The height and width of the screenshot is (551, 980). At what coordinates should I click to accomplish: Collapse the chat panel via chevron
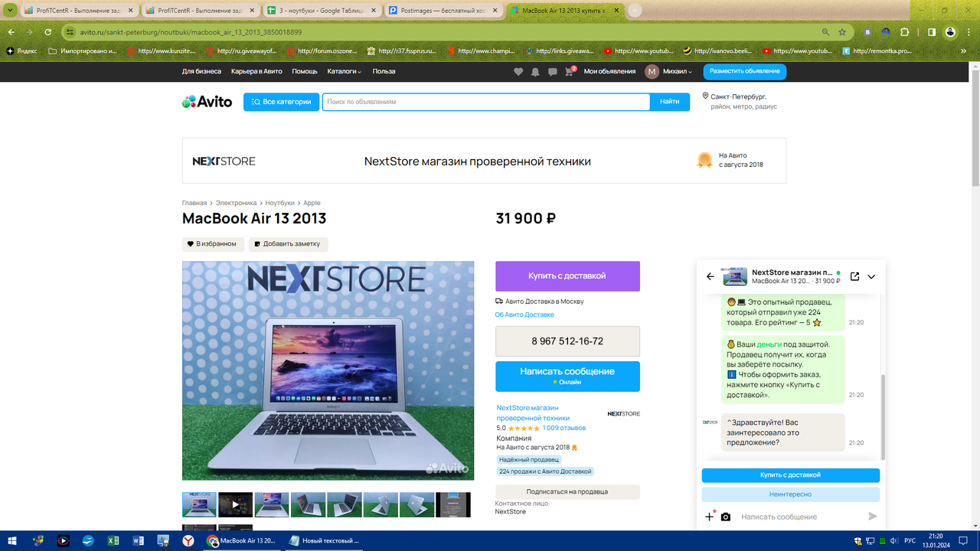[871, 277]
